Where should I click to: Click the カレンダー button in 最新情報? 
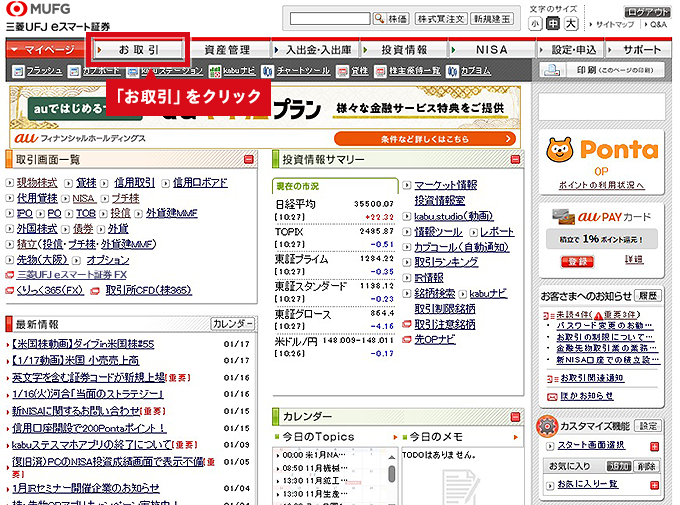click(232, 324)
